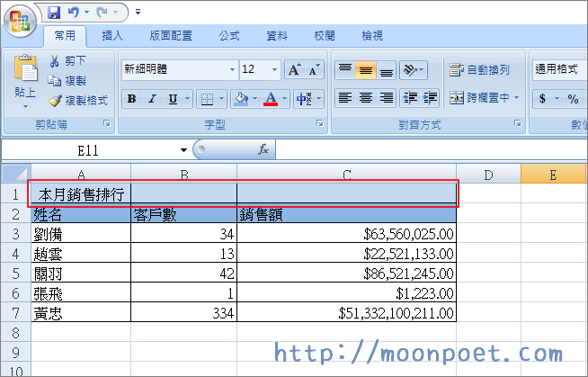Toggle middle vertical alignment button

[366, 69]
